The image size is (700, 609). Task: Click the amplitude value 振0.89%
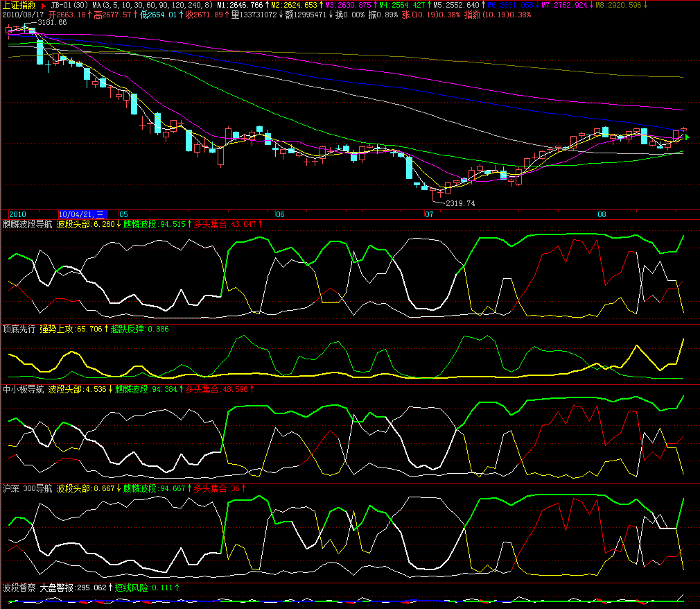click(383, 15)
